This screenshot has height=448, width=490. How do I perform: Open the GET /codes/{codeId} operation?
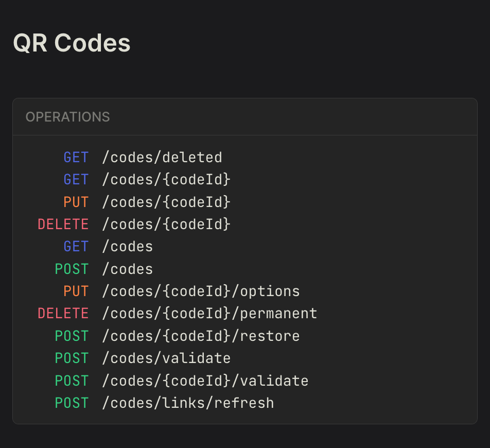tap(166, 179)
